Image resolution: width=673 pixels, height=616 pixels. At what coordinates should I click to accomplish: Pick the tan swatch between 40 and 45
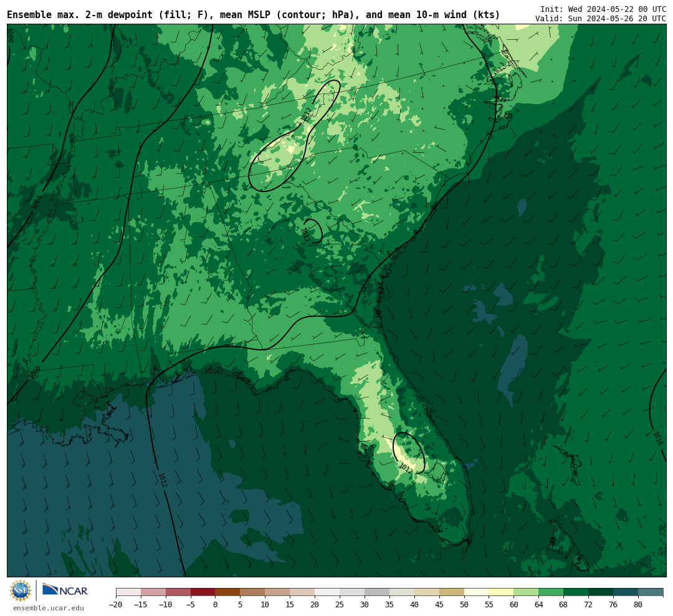427,592
